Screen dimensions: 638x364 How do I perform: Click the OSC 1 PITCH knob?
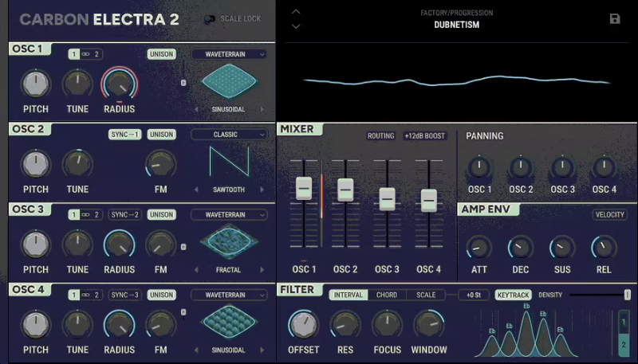pyautogui.click(x=36, y=84)
